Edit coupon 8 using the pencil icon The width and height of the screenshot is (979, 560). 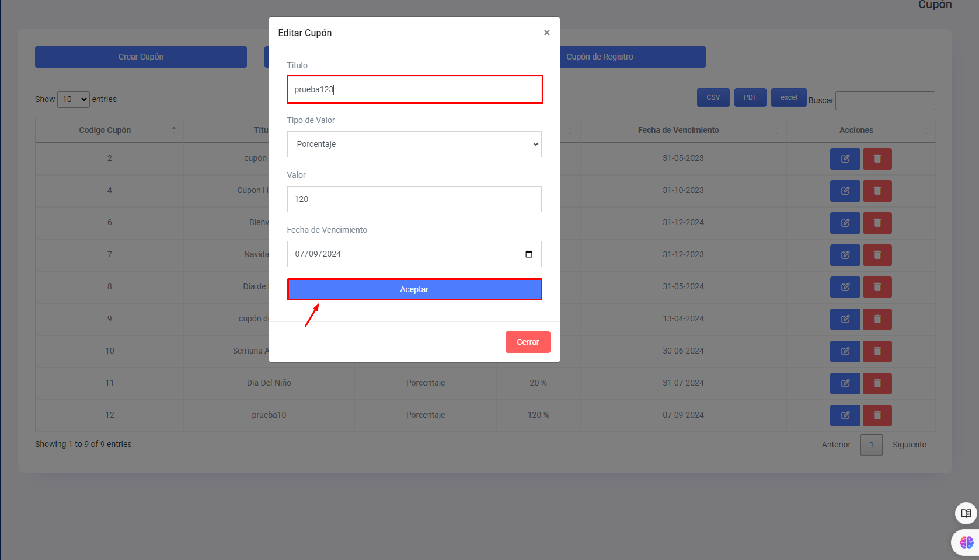click(x=845, y=287)
